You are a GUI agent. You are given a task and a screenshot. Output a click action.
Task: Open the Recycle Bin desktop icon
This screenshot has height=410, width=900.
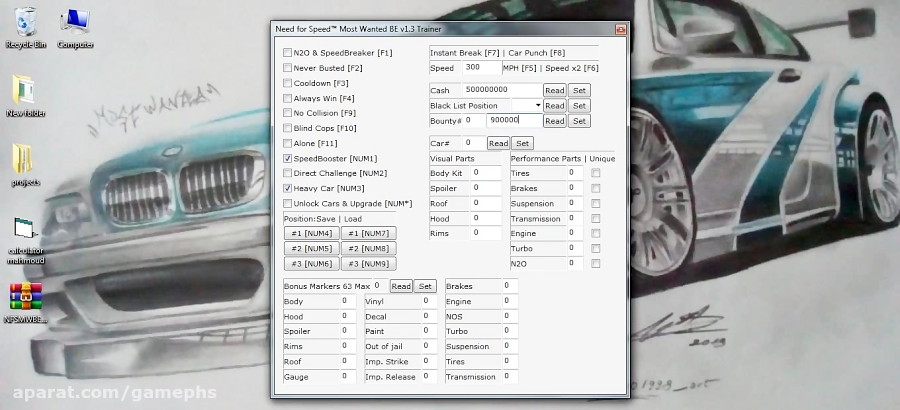click(x=25, y=27)
